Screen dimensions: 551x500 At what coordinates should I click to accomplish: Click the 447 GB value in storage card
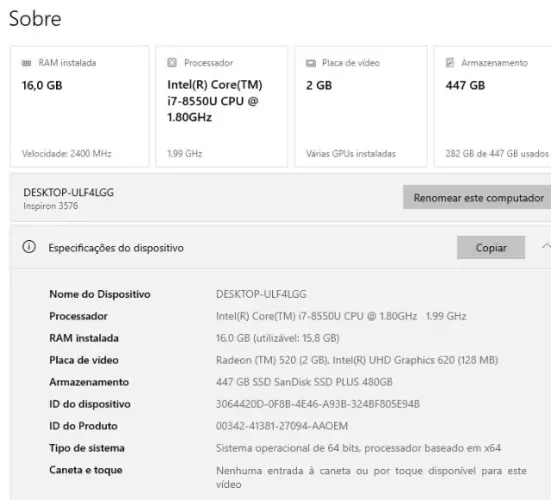(465, 85)
